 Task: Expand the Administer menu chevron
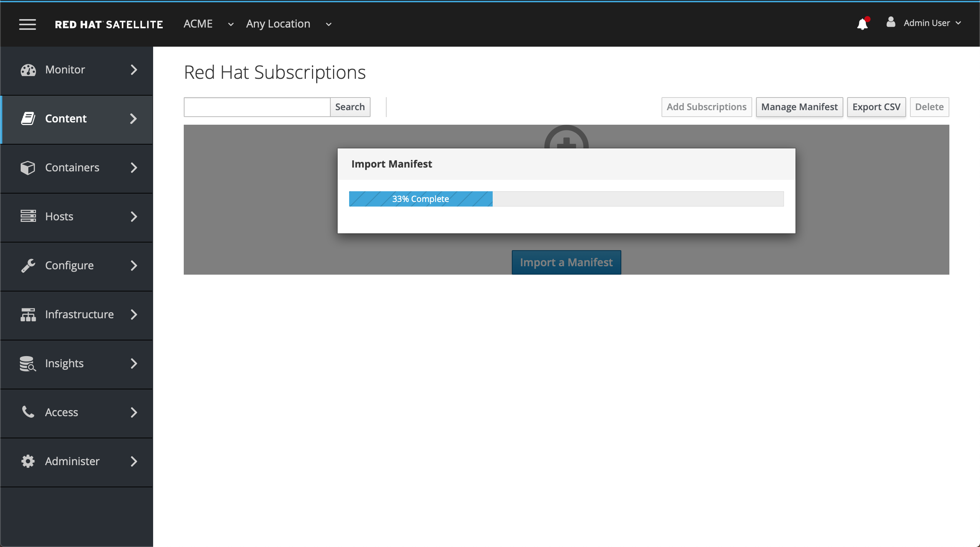point(134,461)
